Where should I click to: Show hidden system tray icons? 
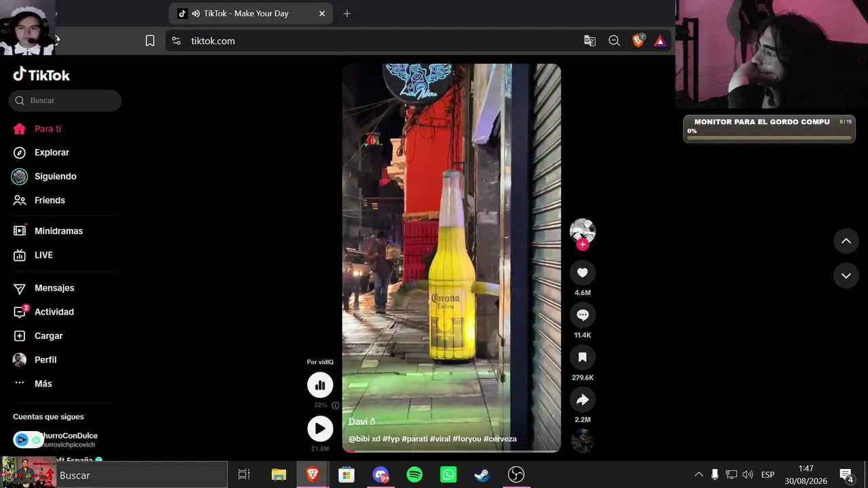click(698, 474)
